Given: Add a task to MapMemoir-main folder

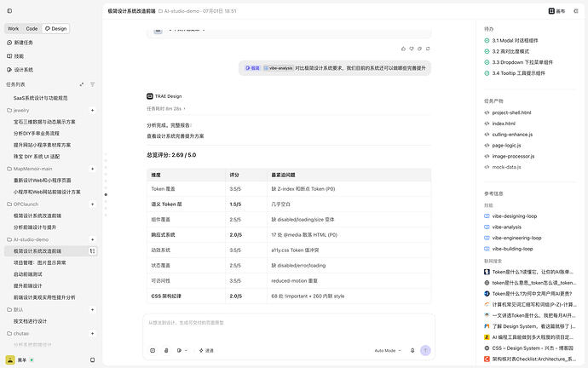Looking at the screenshot, I should point(93,169).
